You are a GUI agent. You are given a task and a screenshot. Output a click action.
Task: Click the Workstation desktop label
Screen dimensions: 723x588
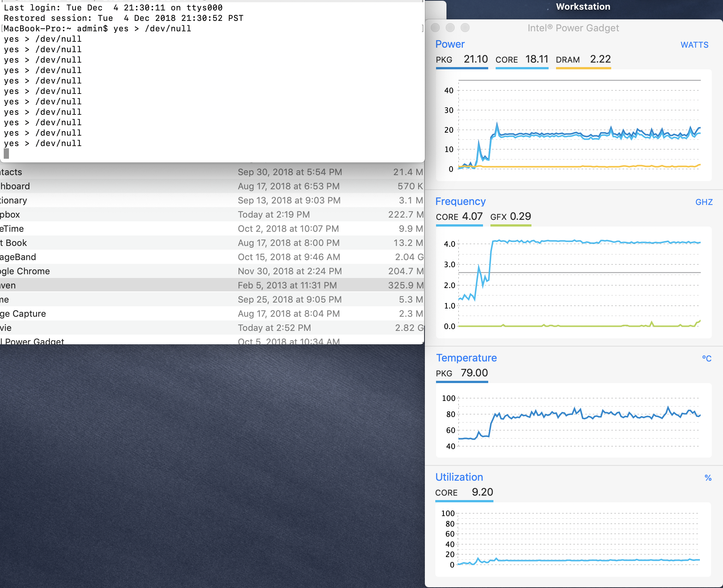(x=583, y=7)
